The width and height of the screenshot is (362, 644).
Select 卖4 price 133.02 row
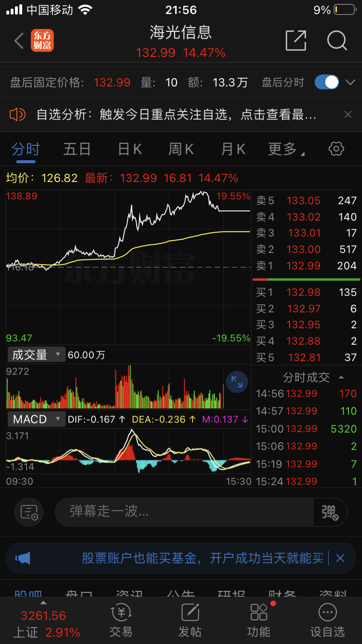tap(306, 217)
